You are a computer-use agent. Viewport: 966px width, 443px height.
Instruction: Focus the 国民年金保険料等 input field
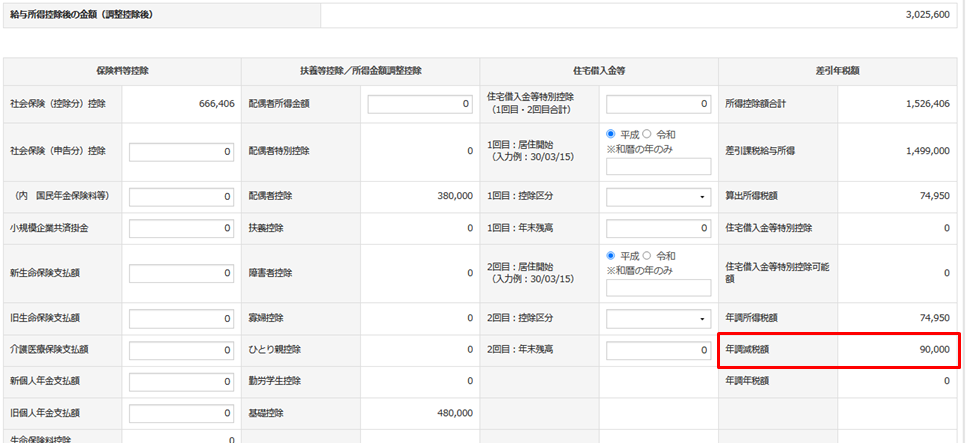coord(182,197)
